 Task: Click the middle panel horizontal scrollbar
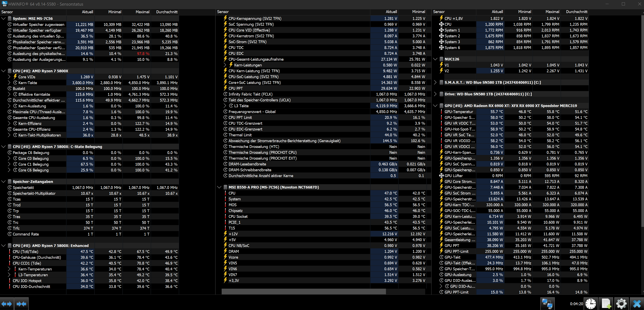coord(303,292)
